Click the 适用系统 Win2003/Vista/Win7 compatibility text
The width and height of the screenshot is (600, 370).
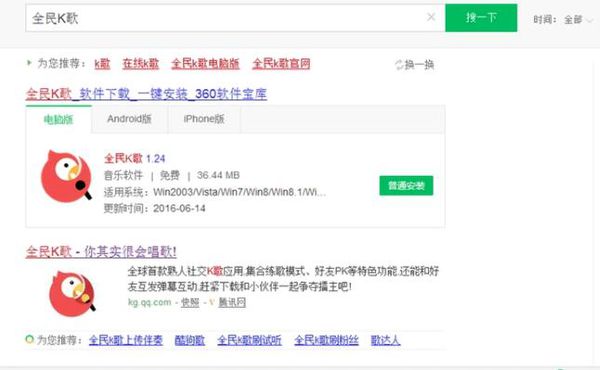[215, 192]
